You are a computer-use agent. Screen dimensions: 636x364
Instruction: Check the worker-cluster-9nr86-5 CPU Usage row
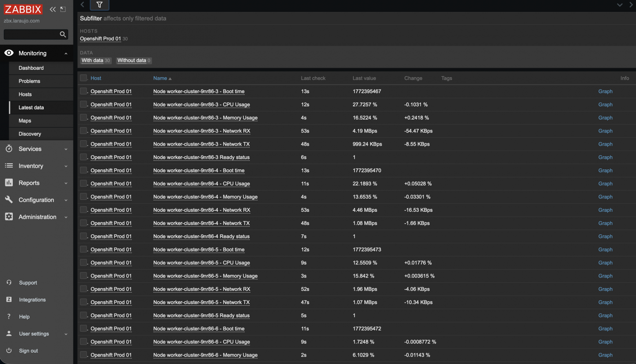[83, 263]
